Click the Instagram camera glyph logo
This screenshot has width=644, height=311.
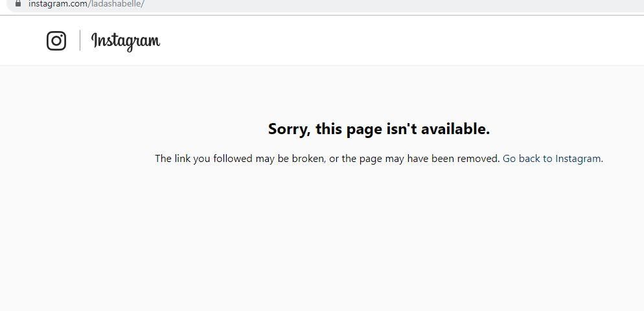(x=56, y=41)
